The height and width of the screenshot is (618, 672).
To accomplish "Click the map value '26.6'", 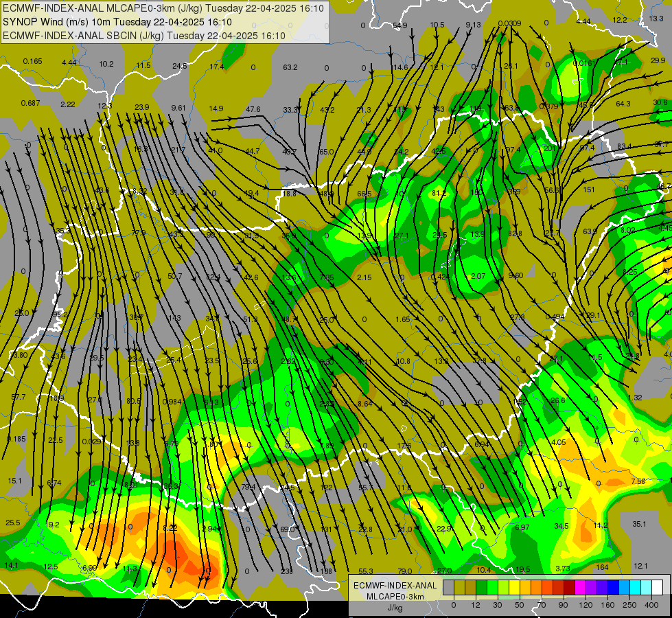I will (x=557, y=400).
